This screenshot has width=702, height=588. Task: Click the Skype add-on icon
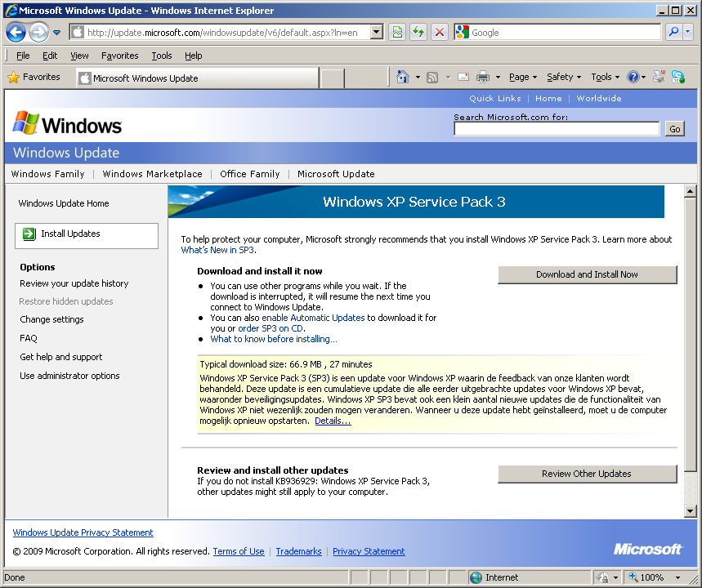[677, 77]
